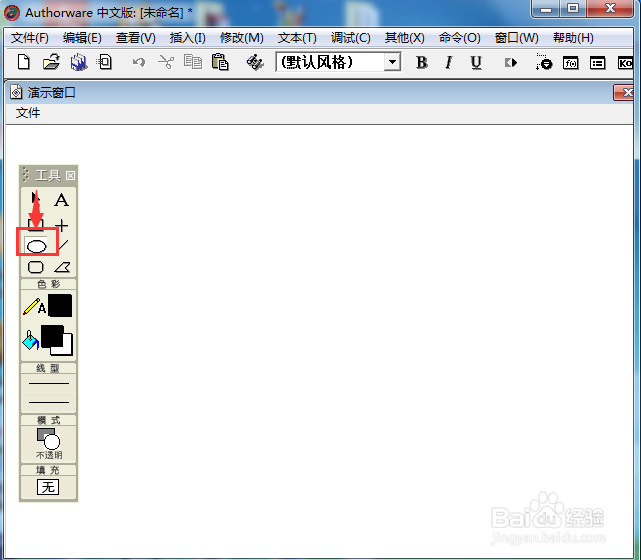Click the 无 fill pattern box

(x=48, y=487)
